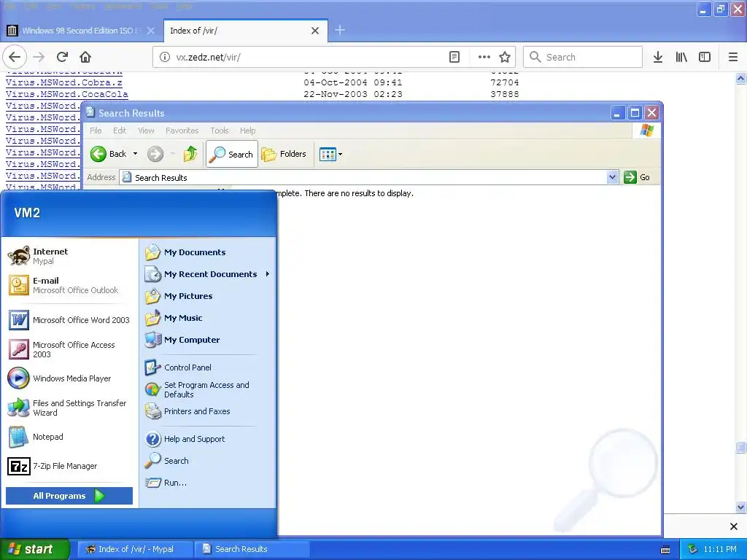Switch to Index of /vir/ - Mypal taskbar button
This screenshot has width=747, height=560.
pyautogui.click(x=135, y=549)
